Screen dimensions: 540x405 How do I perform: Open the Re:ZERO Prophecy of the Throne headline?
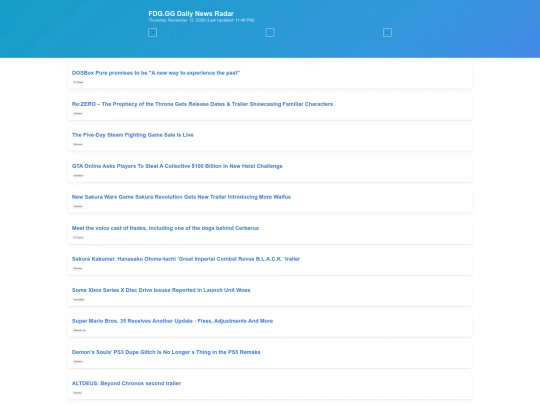coord(202,104)
